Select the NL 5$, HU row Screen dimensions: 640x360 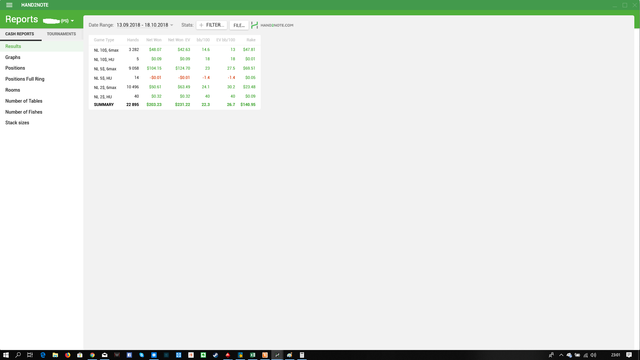(x=175, y=78)
